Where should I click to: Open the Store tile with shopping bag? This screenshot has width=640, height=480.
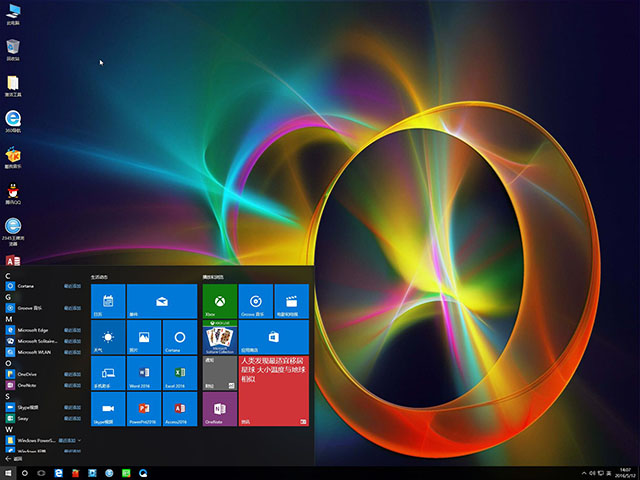274,337
